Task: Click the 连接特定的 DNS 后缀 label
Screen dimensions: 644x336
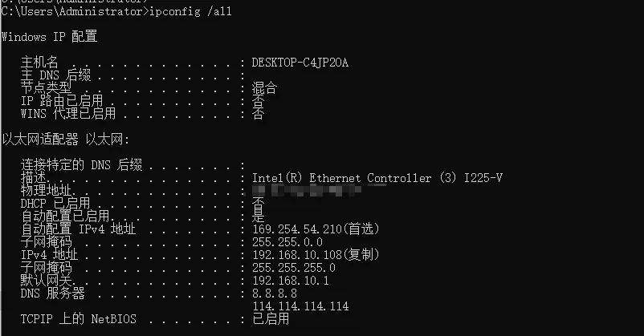Action: (x=82, y=165)
